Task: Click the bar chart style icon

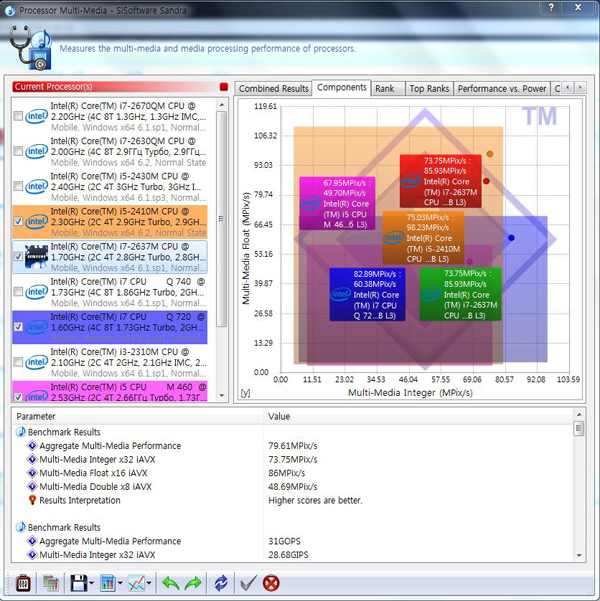Action: 108,583
